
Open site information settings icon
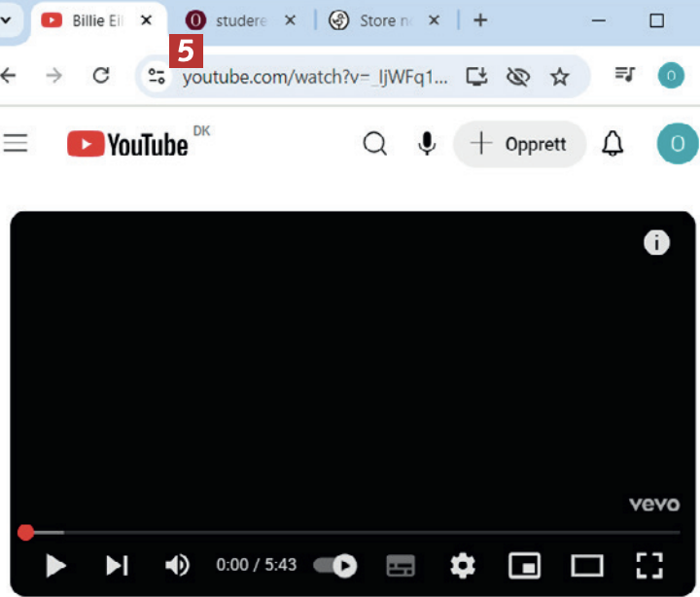pyautogui.click(x=157, y=77)
